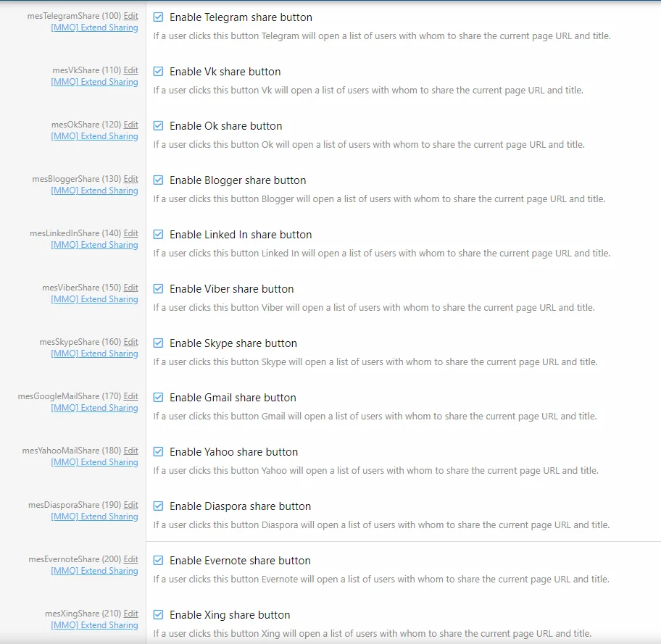
Task: Click Edit next to mesVkShare
Action: point(130,70)
